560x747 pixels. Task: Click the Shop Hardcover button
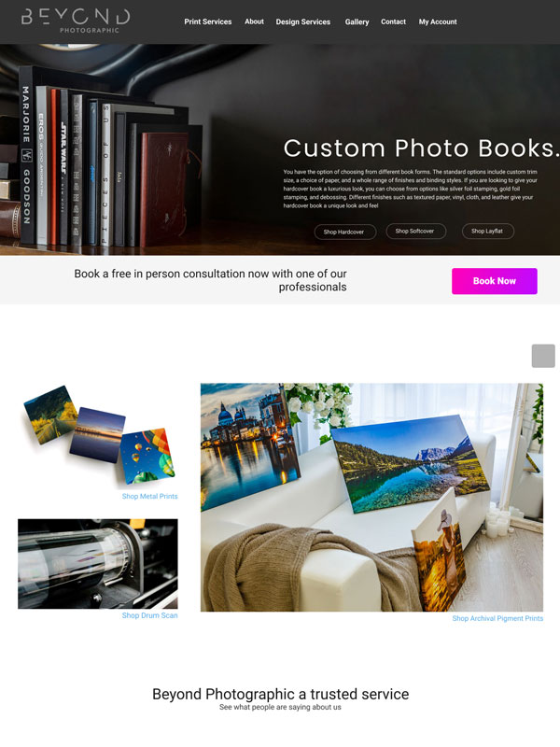pyautogui.click(x=344, y=232)
